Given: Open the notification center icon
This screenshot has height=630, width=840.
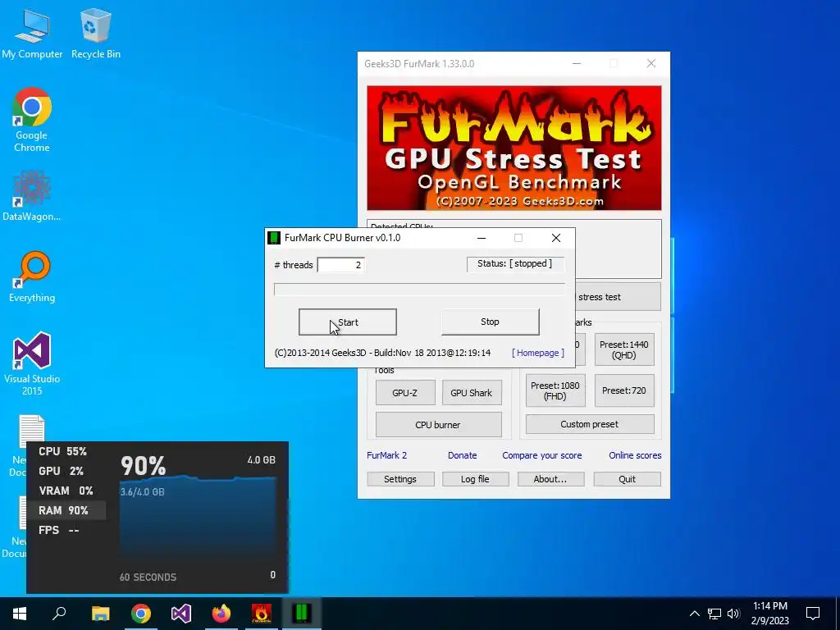Looking at the screenshot, I should [x=813, y=614].
